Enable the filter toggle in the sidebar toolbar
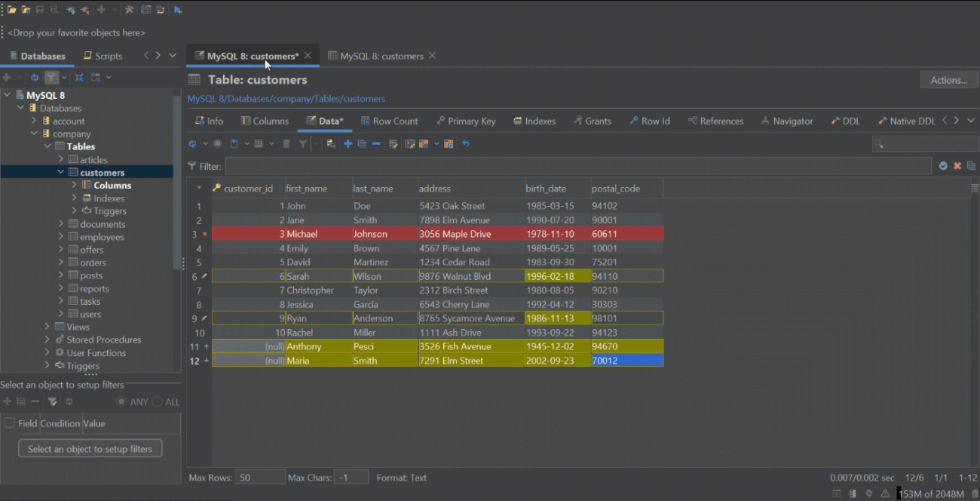The image size is (980, 501). click(x=51, y=77)
